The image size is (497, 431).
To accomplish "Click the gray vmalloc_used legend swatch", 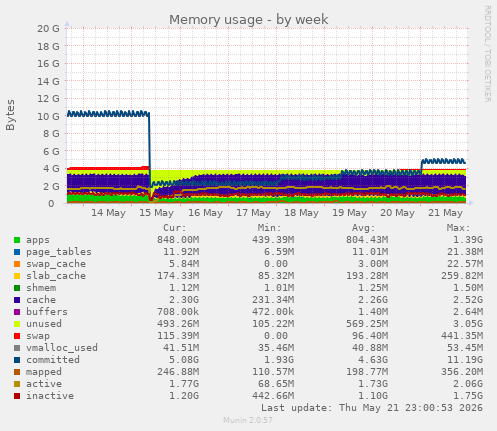I will (17, 348).
